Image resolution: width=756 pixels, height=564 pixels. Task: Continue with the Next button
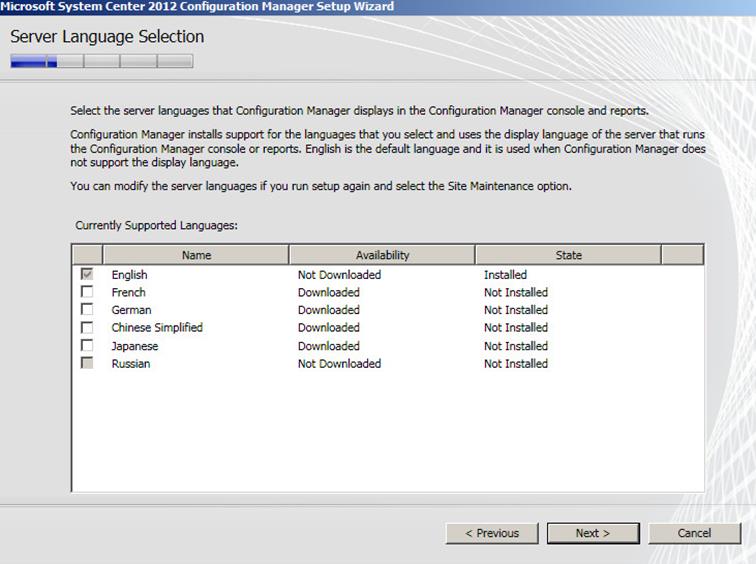pyautogui.click(x=593, y=533)
